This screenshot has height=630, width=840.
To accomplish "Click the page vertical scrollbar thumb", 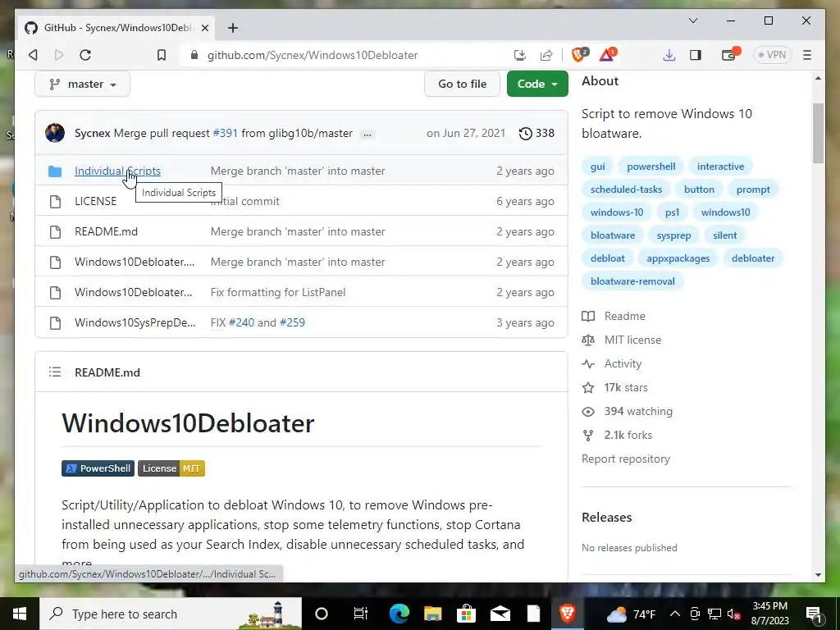I will [818, 134].
